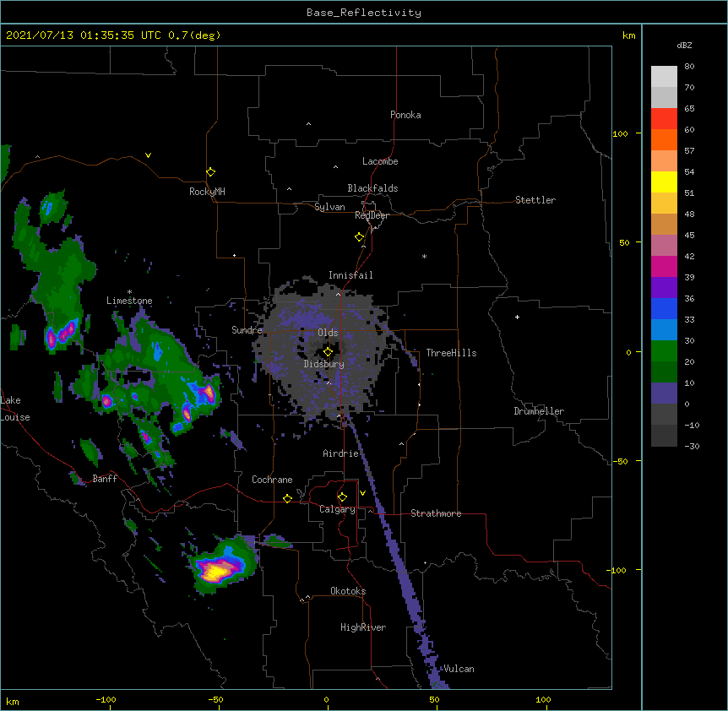Click the yellow diamond marker above RockyMH
This screenshot has height=711, width=728.
click(210, 171)
